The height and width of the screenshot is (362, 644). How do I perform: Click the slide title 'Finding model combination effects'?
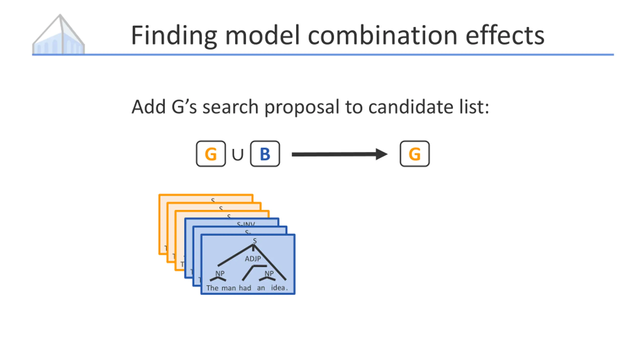(x=338, y=35)
